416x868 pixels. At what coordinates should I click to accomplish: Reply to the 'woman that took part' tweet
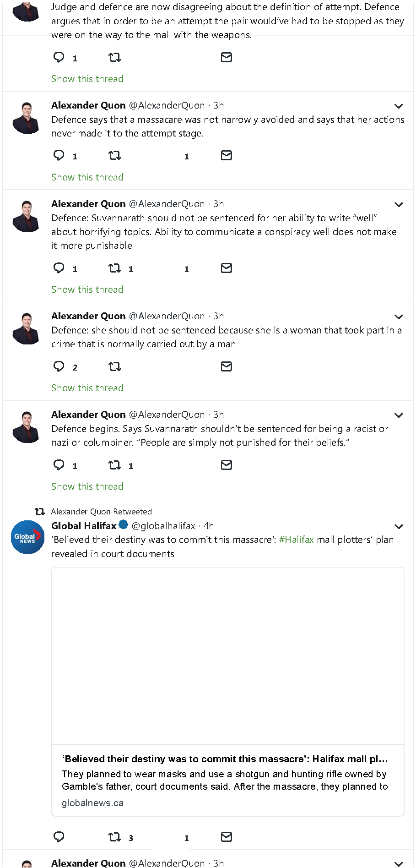(x=59, y=366)
